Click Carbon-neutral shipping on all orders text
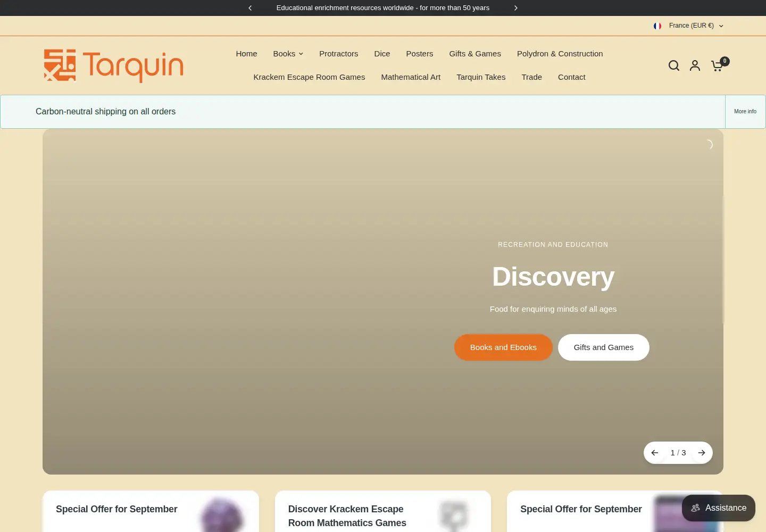766x532 pixels. pos(105,112)
